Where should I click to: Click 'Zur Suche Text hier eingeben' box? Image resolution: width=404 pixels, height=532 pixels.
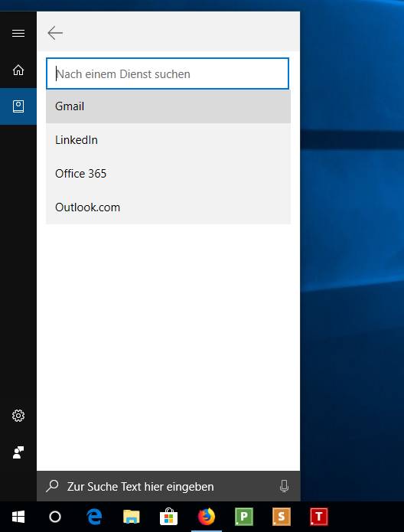pyautogui.click(x=168, y=486)
